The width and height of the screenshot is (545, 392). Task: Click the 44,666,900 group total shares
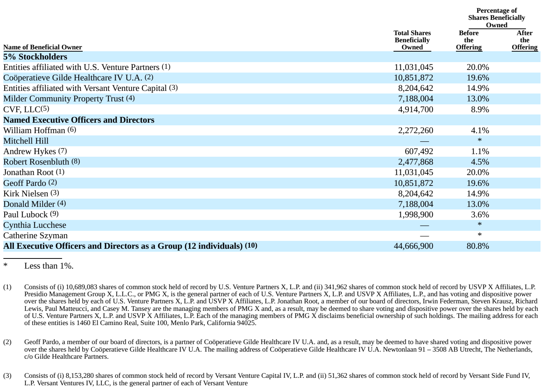pos(414,246)
